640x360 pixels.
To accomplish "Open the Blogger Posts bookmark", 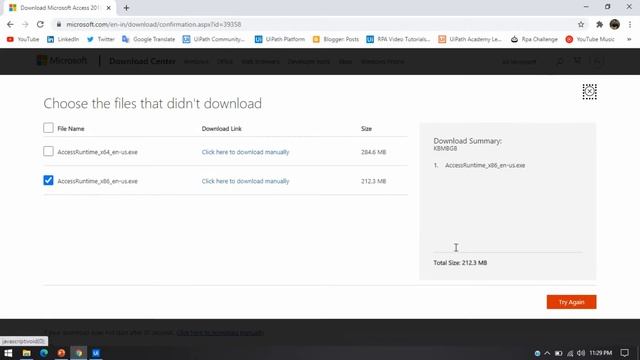I will [336, 39].
